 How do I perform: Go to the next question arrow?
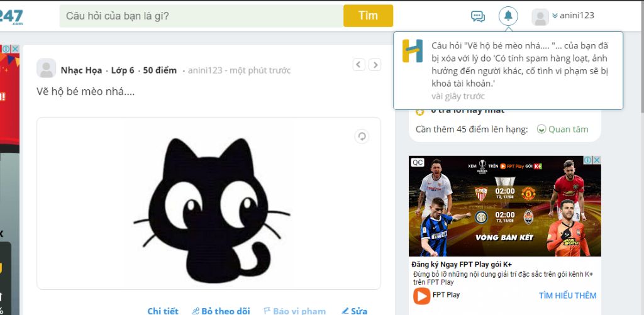(375, 65)
